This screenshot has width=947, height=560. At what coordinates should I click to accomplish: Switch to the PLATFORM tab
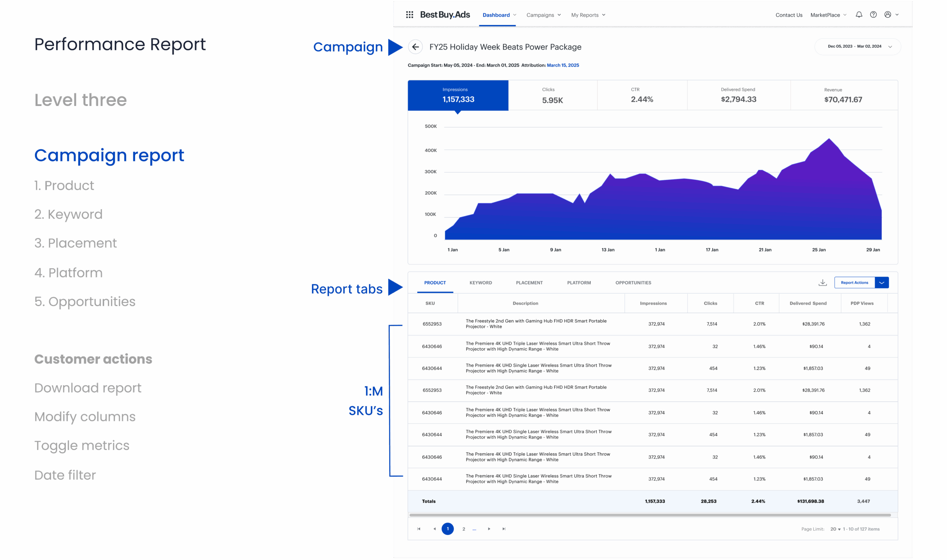[x=579, y=283]
